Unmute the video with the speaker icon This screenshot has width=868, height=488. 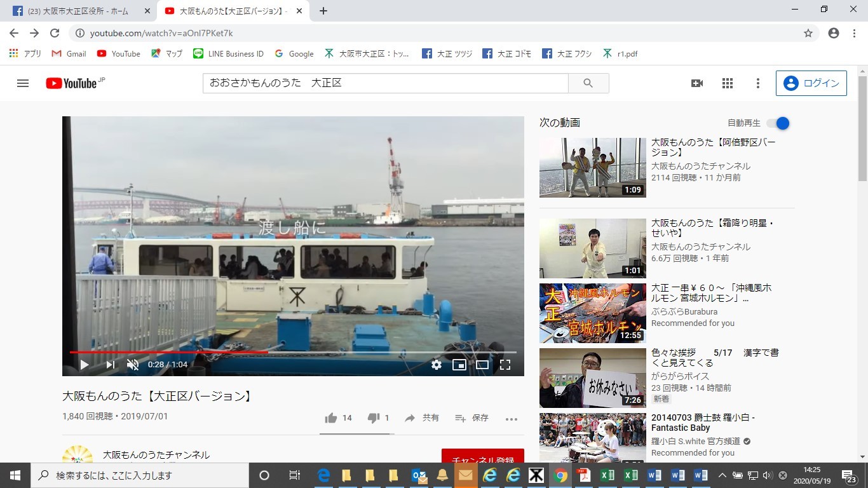click(132, 365)
